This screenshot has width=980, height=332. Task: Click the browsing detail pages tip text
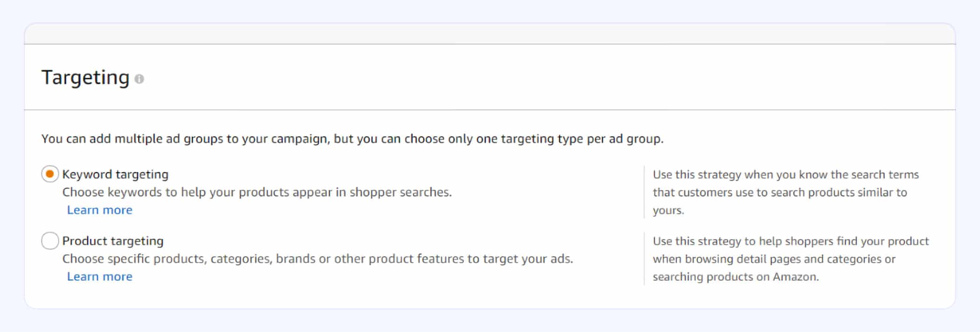click(x=791, y=259)
